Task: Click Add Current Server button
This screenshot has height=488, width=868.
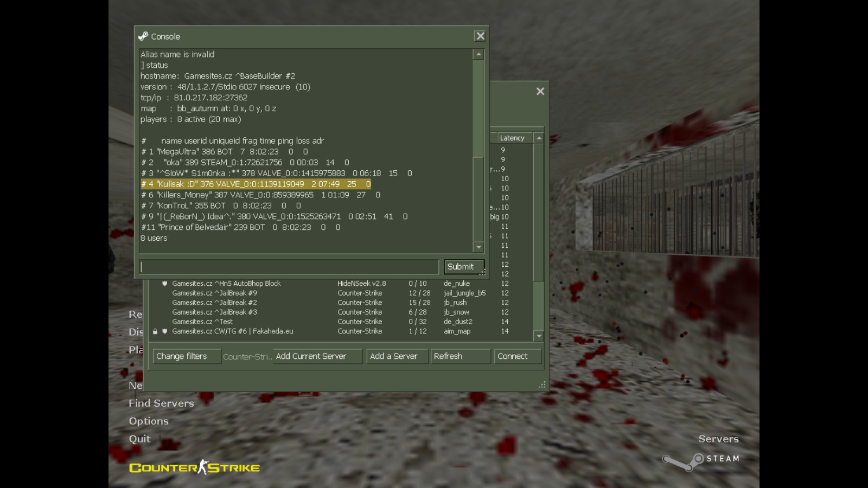Action: 317,356
